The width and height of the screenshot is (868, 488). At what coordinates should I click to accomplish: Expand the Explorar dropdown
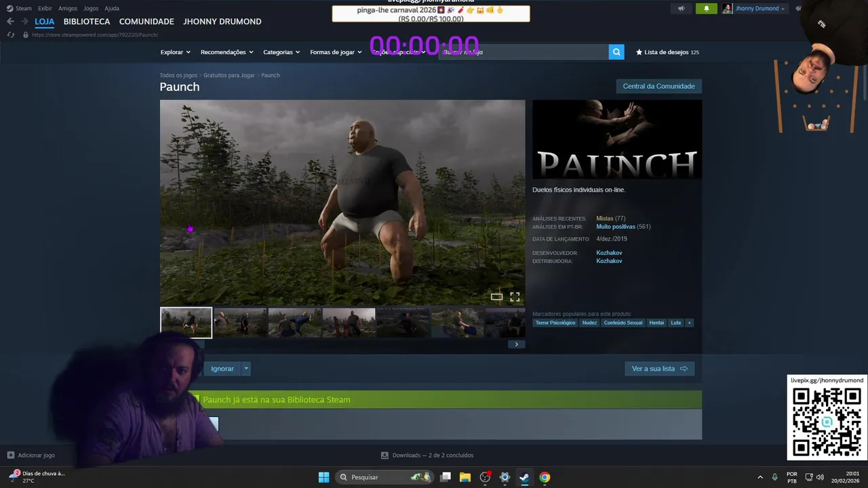(x=175, y=52)
